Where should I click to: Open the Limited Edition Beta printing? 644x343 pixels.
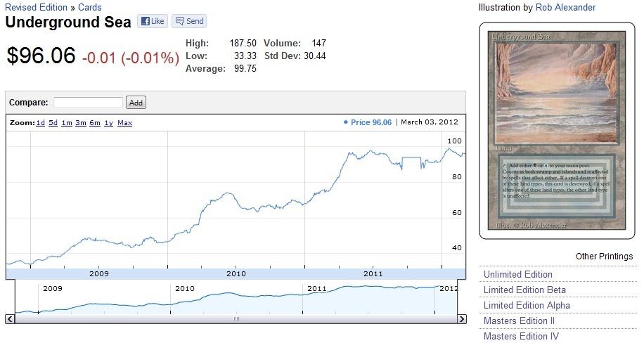point(524,290)
